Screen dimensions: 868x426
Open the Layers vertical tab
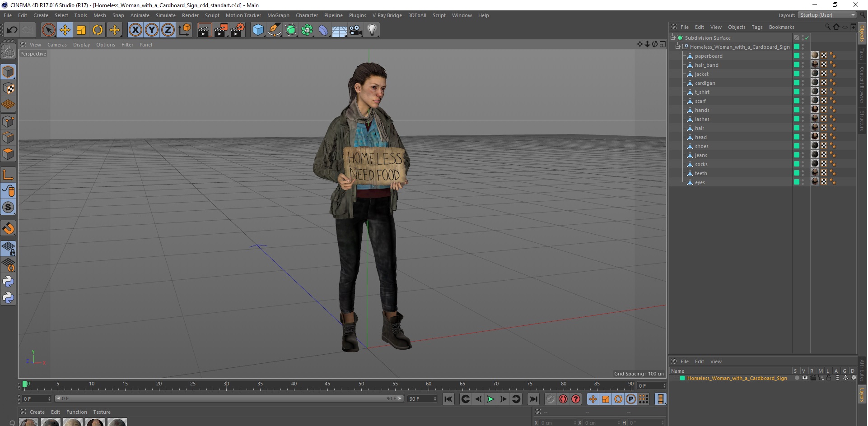click(862, 394)
